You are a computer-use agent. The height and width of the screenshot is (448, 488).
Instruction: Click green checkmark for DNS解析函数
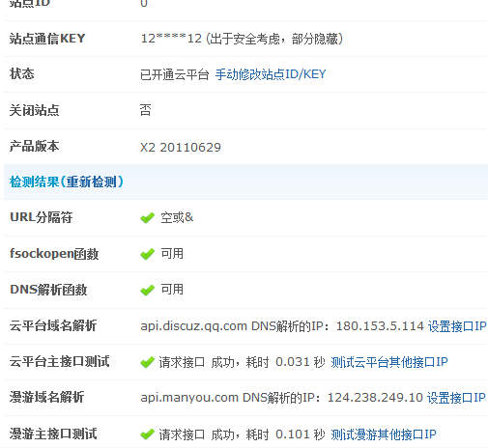(x=148, y=290)
